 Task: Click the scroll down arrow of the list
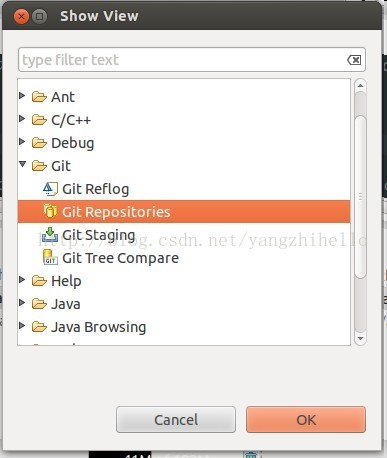pyautogui.click(x=360, y=338)
